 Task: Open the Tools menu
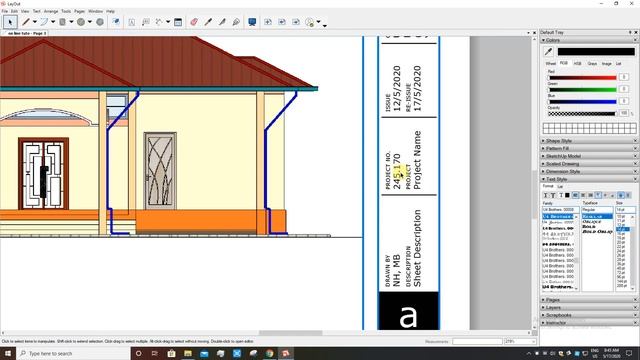point(66,11)
